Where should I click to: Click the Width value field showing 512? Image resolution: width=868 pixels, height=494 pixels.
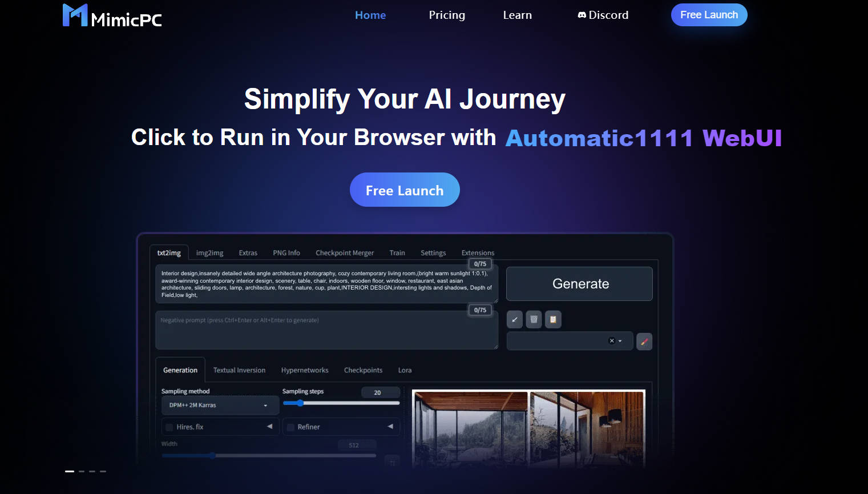pos(357,445)
